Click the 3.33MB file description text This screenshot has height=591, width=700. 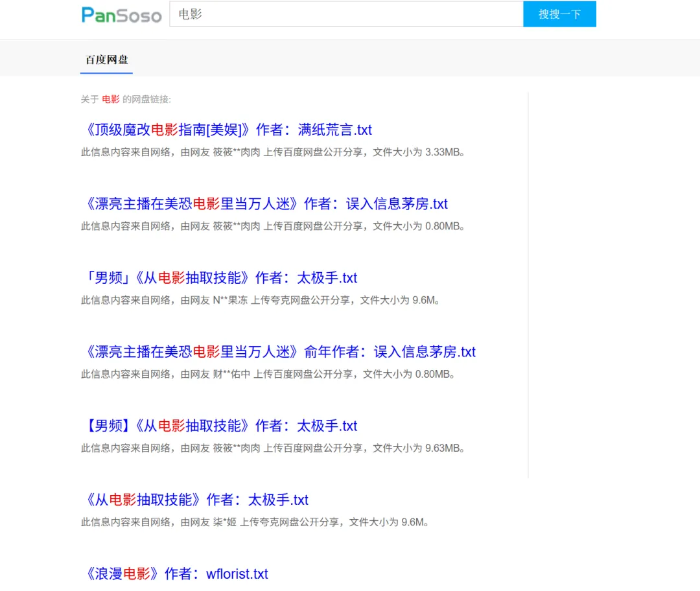[274, 152]
